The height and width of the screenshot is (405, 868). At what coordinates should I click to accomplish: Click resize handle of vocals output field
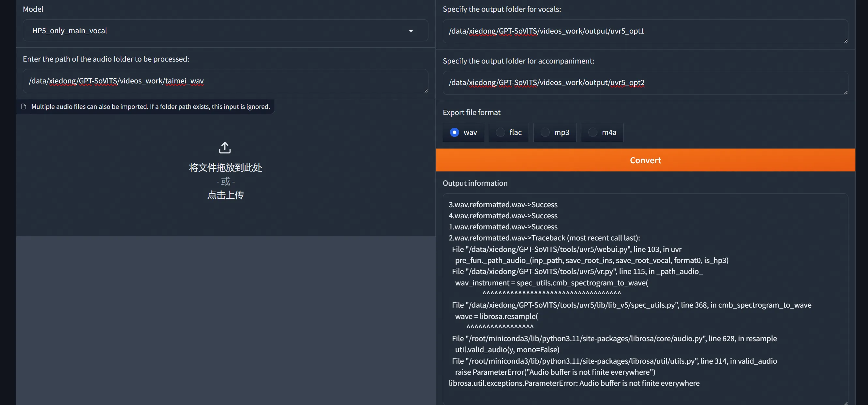[x=846, y=41]
